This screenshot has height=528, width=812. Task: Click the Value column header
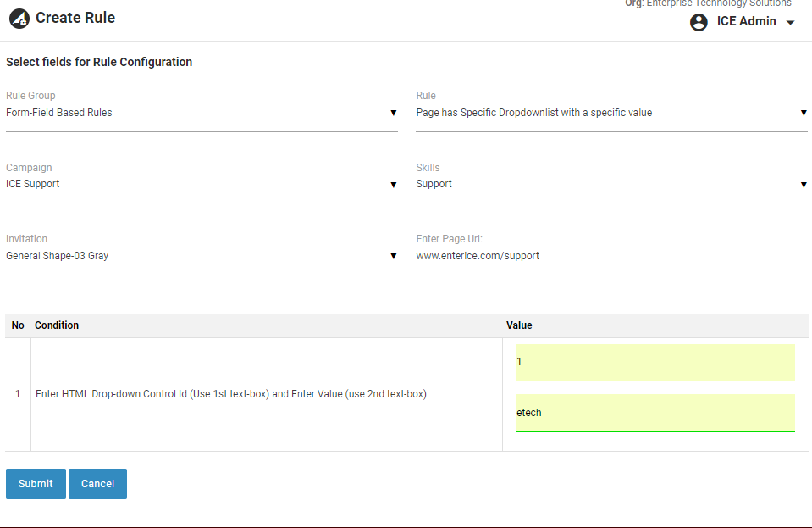pyautogui.click(x=519, y=325)
